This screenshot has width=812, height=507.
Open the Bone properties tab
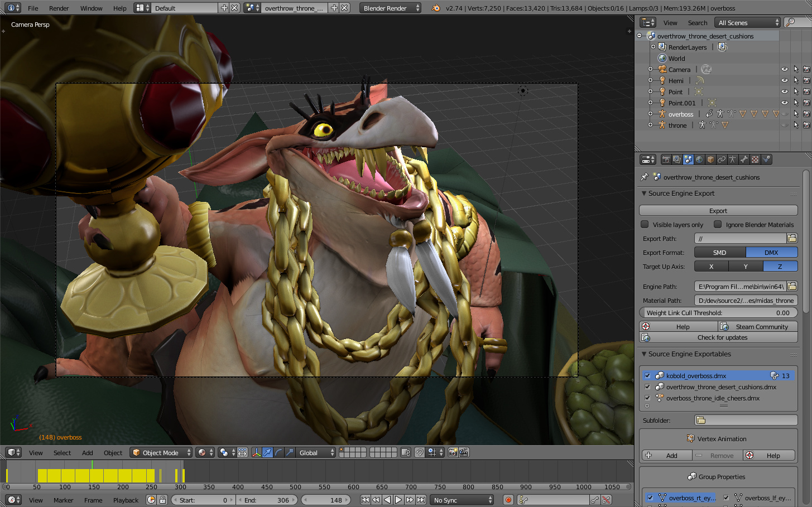click(744, 160)
